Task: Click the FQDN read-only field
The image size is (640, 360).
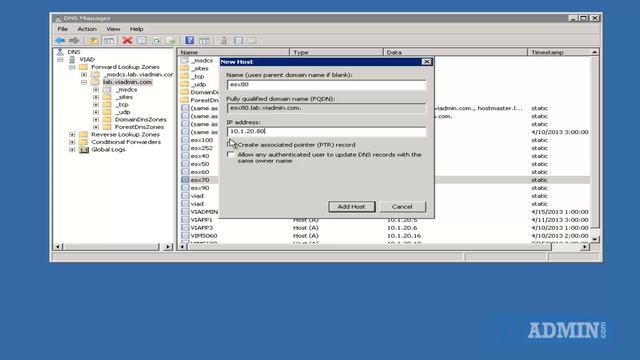Action: click(327, 108)
